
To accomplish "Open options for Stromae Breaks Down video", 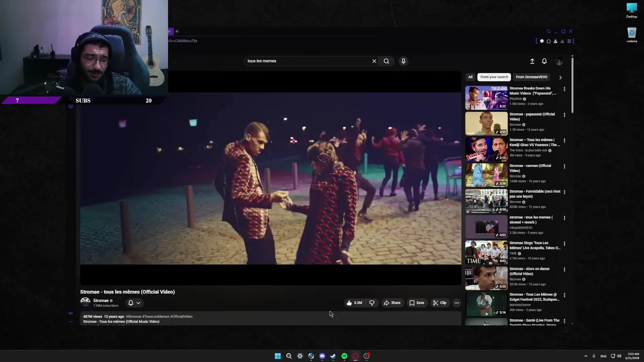I will click(x=564, y=89).
